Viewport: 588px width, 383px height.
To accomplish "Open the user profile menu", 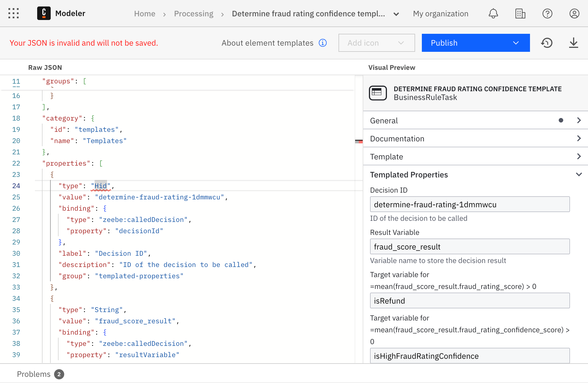I will (574, 13).
